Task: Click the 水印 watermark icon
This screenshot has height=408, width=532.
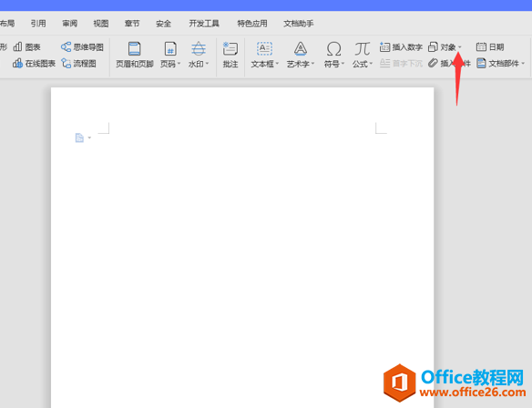Action: (199, 49)
